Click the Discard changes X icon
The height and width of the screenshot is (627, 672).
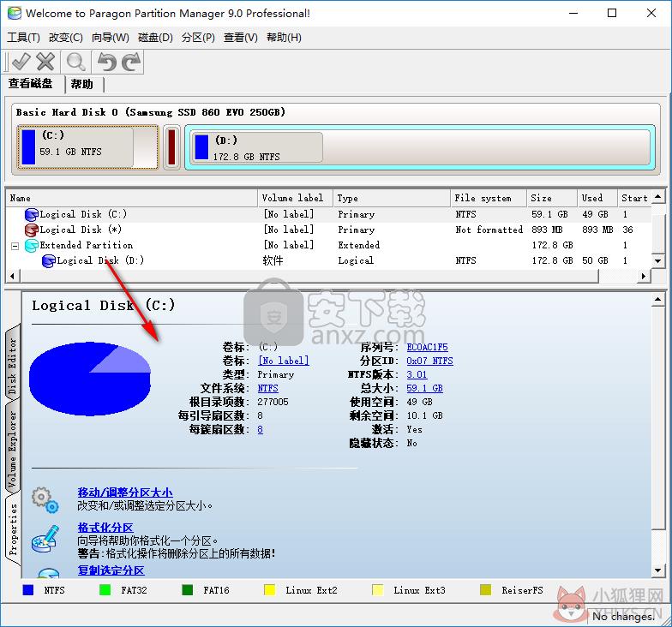tap(45, 62)
